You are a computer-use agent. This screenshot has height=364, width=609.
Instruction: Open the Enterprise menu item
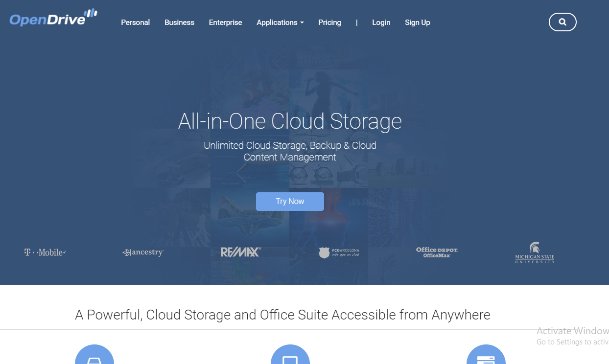(x=225, y=23)
